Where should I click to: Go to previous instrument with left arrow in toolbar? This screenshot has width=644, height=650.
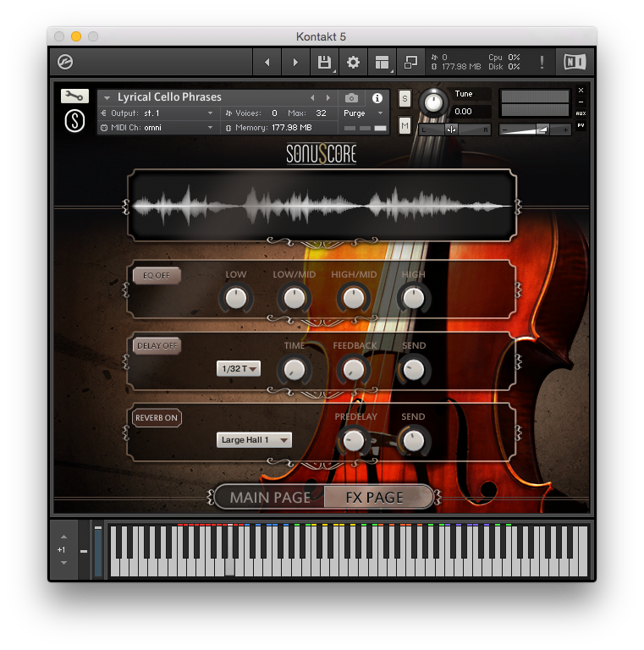coord(267,62)
